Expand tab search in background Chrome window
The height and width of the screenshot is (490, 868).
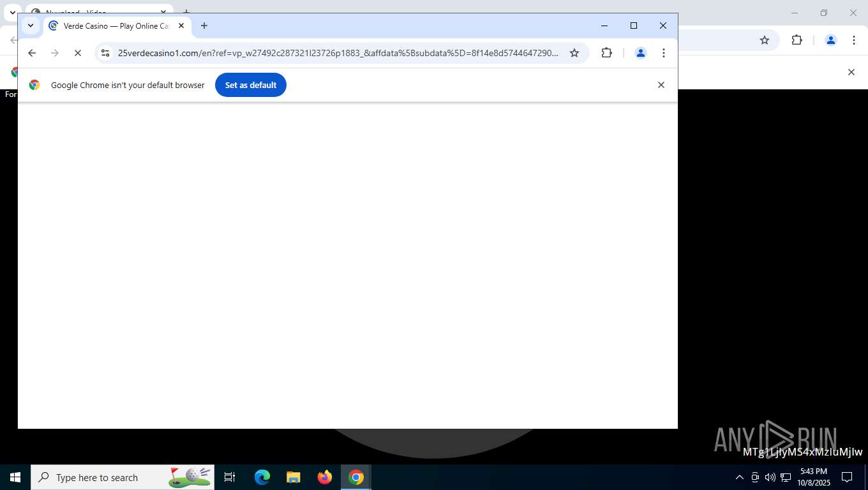(12, 12)
